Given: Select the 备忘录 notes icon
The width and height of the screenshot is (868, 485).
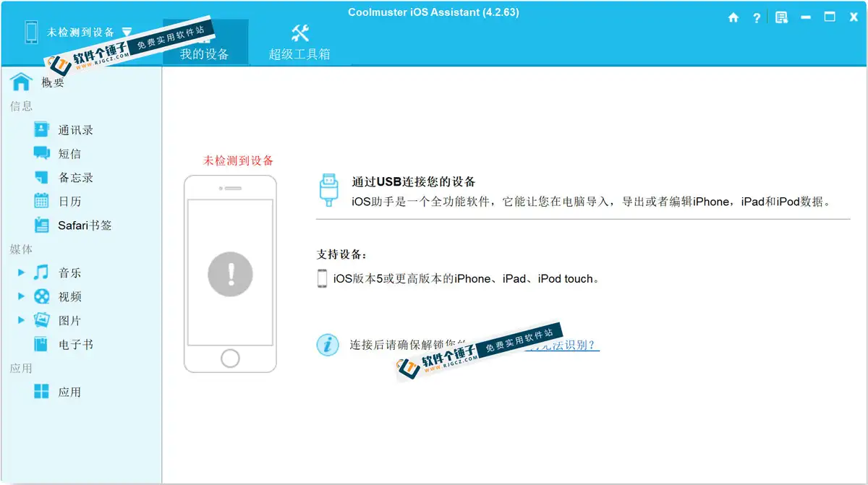Looking at the screenshot, I should (x=41, y=177).
